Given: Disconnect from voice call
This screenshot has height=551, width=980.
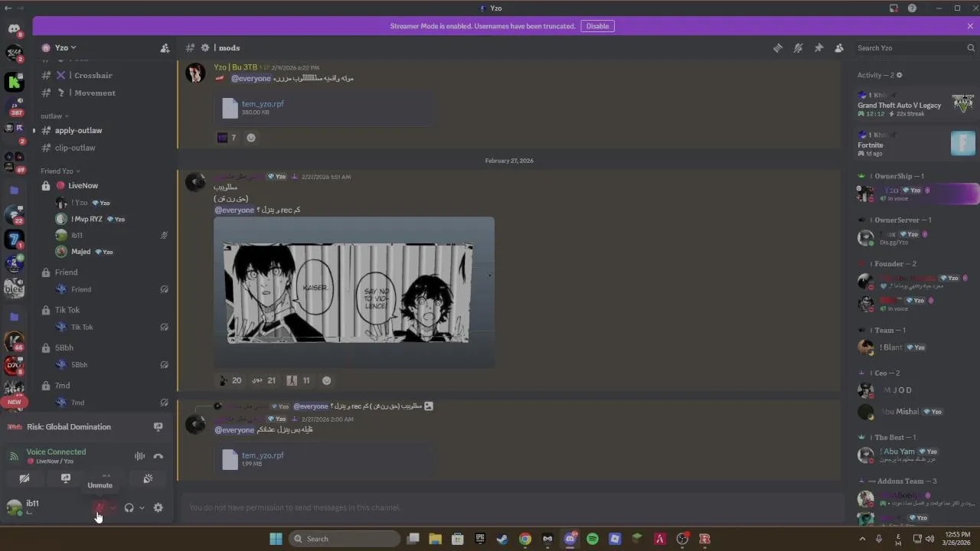Looking at the screenshot, I should pos(158,456).
